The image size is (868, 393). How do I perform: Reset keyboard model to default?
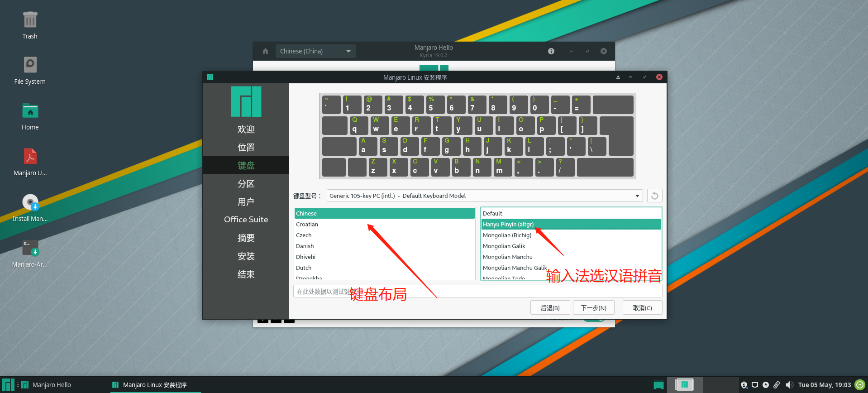(x=654, y=196)
